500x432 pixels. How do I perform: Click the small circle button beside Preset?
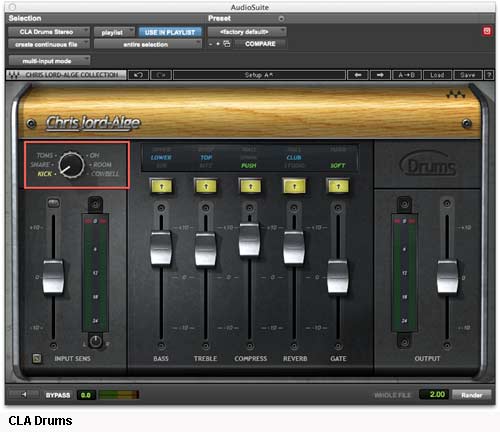click(x=281, y=19)
